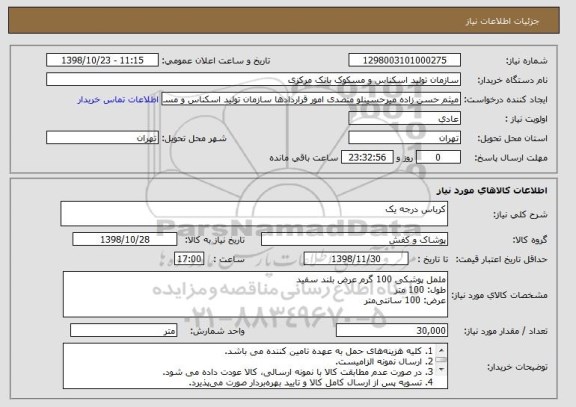Viewport: 576px width, 407px height.
Task: Select the اولویت نیاز field showing عادی
Action: 404,119
